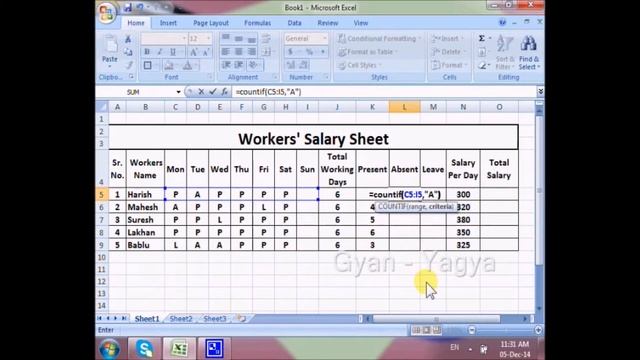Screen dimensions: 640x360
Task: Open the Review ribbon tab
Action: pyautogui.click(x=328, y=23)
